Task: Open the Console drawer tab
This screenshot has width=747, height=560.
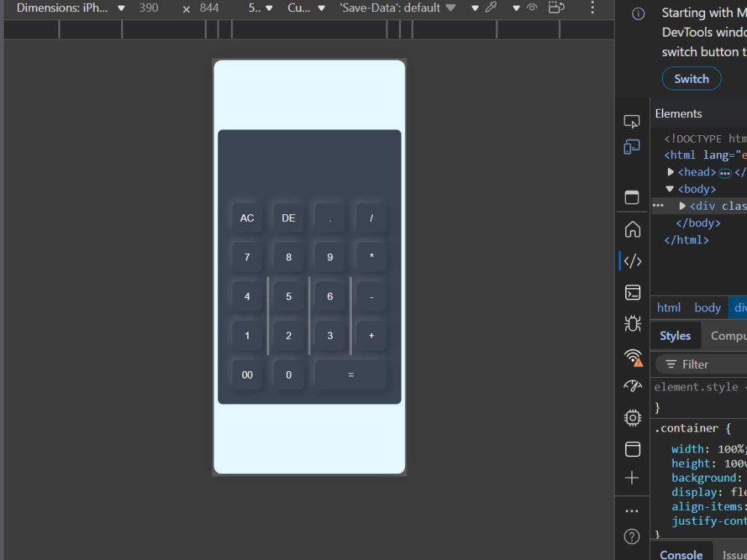Action: (x=681, y=554)
